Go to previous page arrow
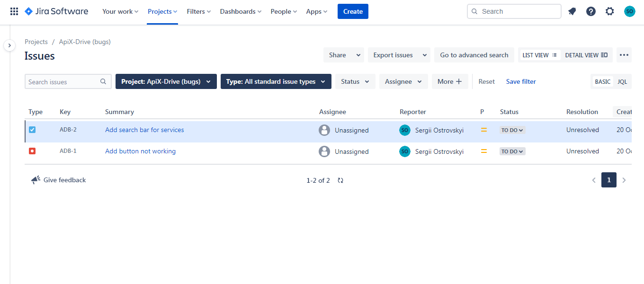 click(x=594, y=180)
